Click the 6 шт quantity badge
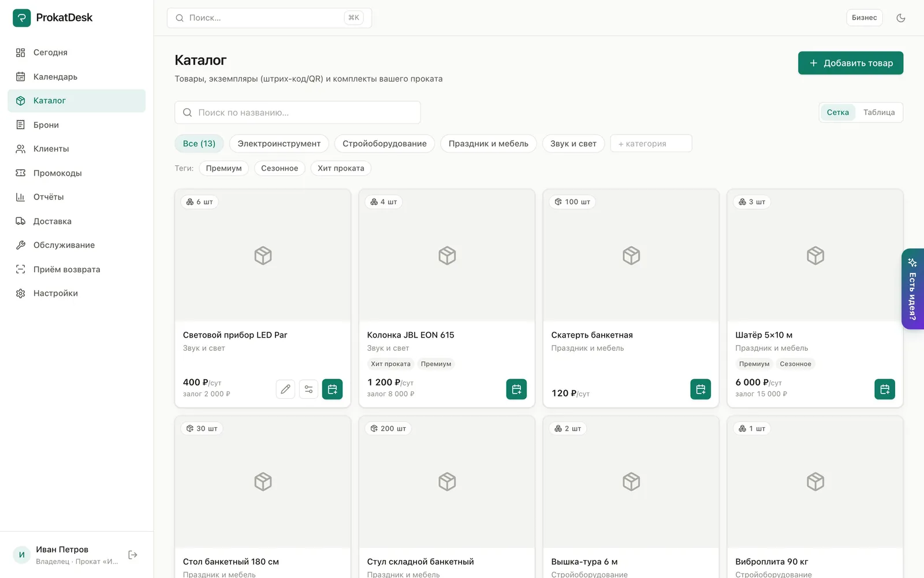 click(x=200, y=202)
